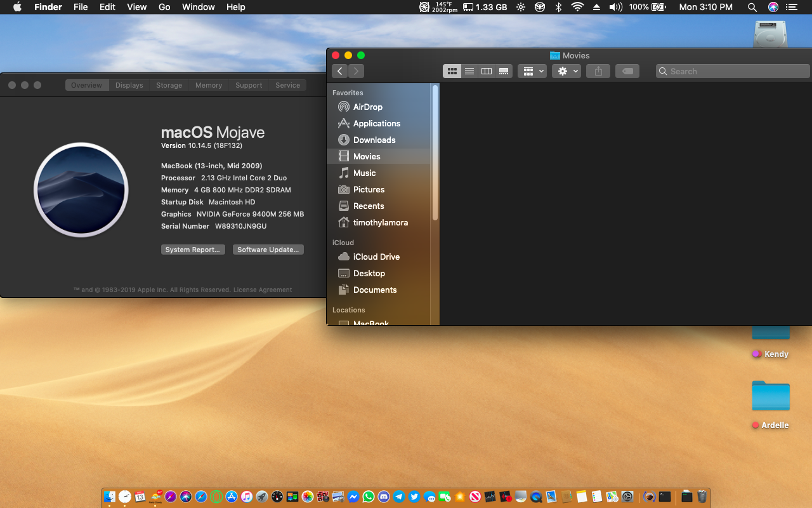The height and width of the screenshot is (508, 812).
Task: Open the File menu
Action: 81,7
